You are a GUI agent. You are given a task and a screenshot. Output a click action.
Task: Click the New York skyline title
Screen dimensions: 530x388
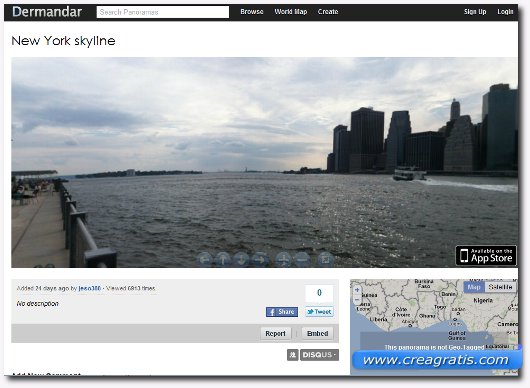[x=63, y=41]
